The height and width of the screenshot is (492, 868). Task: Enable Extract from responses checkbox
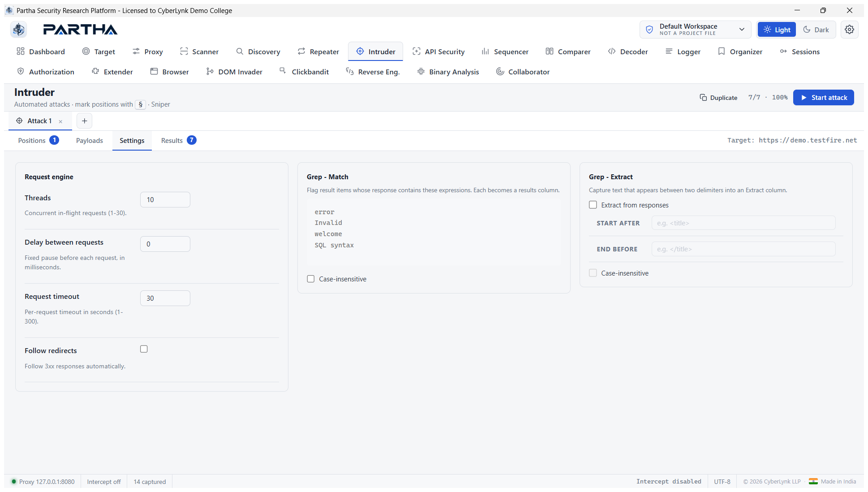593,205
